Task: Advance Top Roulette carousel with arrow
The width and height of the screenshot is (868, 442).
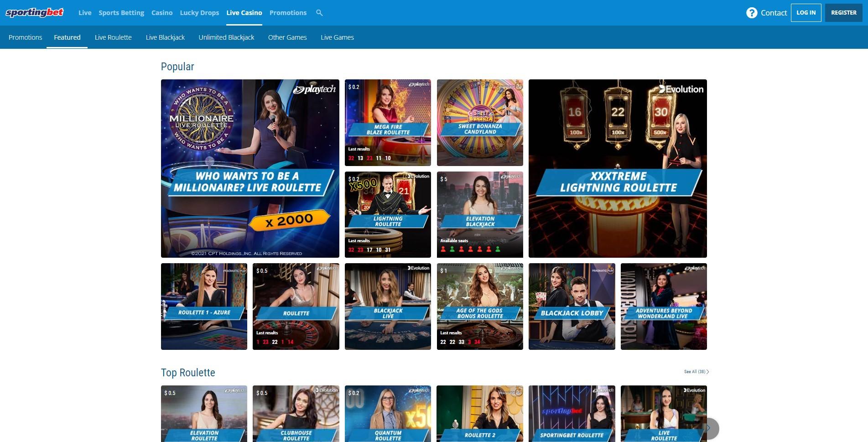Action: point(708,428)
